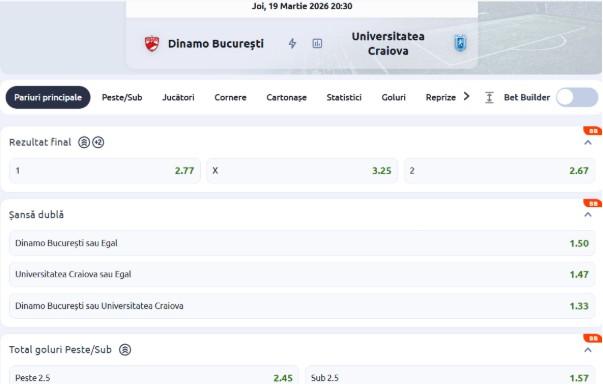The image size is (603, 392).
Task: Open the match statistics chart icon
Action: 317,43
